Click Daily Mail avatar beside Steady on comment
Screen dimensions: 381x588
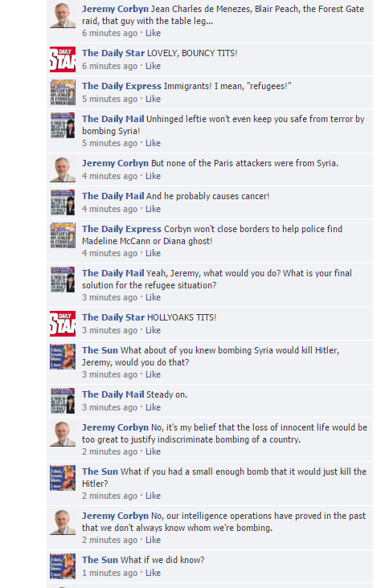(x=63, y=401)
